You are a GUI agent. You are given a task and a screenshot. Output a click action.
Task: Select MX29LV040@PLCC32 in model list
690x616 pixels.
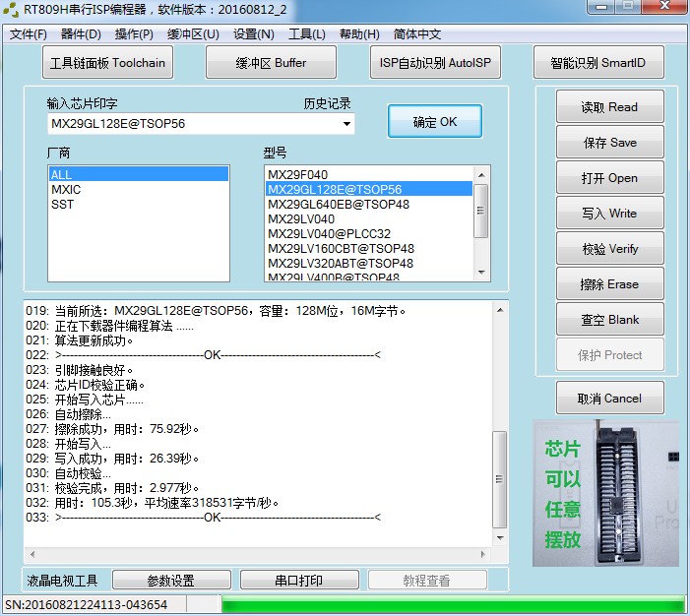coord(329,233)
